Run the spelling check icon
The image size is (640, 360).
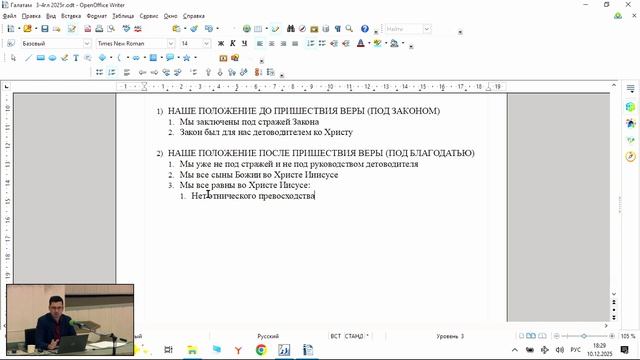pos(126,29)
